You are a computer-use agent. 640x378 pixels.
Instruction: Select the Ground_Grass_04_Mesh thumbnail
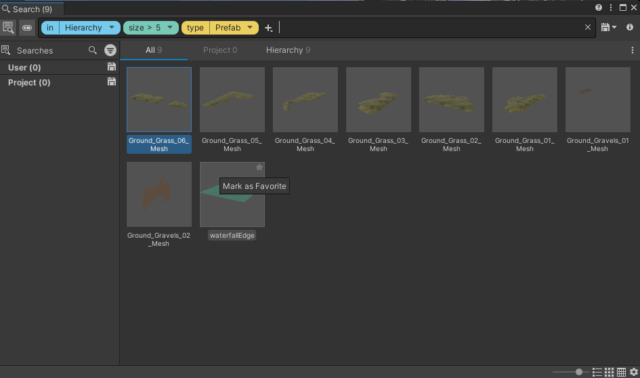pos(305,100)
